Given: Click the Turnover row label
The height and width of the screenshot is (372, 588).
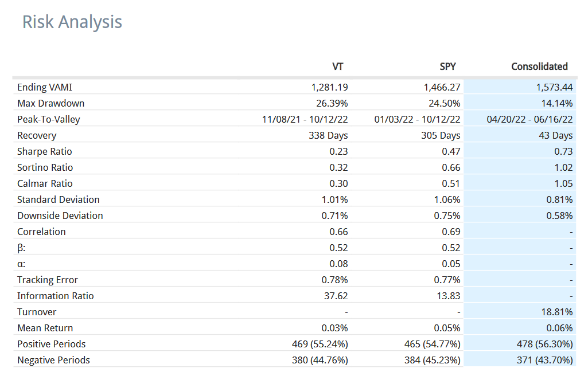Looking at the screenshot, I should 37,312.
